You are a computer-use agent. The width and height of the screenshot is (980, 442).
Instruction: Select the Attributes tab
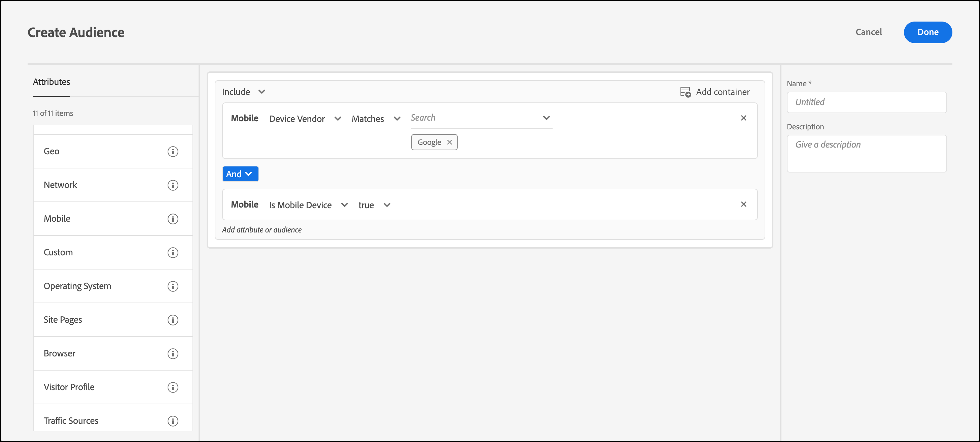point(51,82)
